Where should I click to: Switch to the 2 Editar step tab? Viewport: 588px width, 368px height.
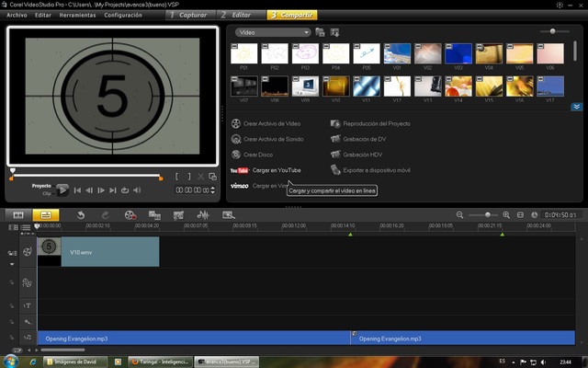tap(241, 15)
